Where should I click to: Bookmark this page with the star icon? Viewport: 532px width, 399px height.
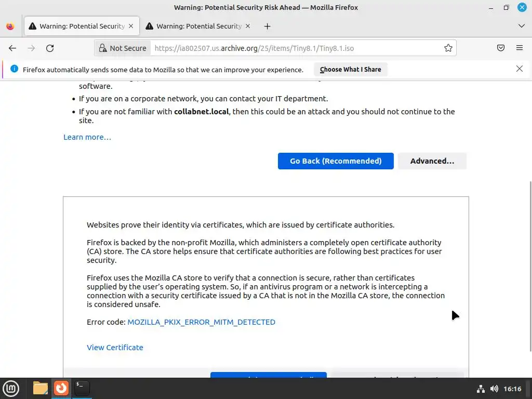tap(448, 48)
